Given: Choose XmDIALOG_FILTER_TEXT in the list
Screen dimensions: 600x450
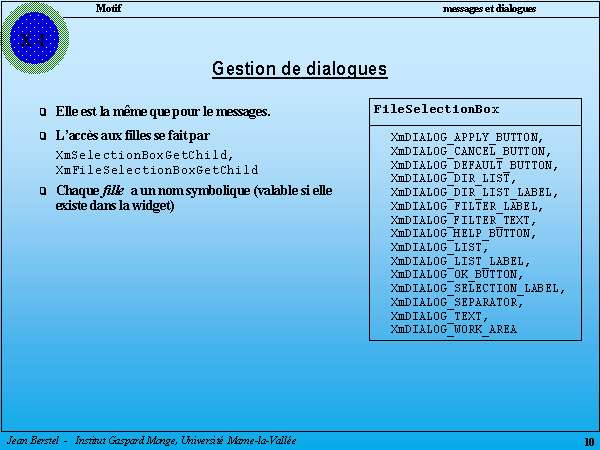Looking at the screenshot, I should coord(463,219).
